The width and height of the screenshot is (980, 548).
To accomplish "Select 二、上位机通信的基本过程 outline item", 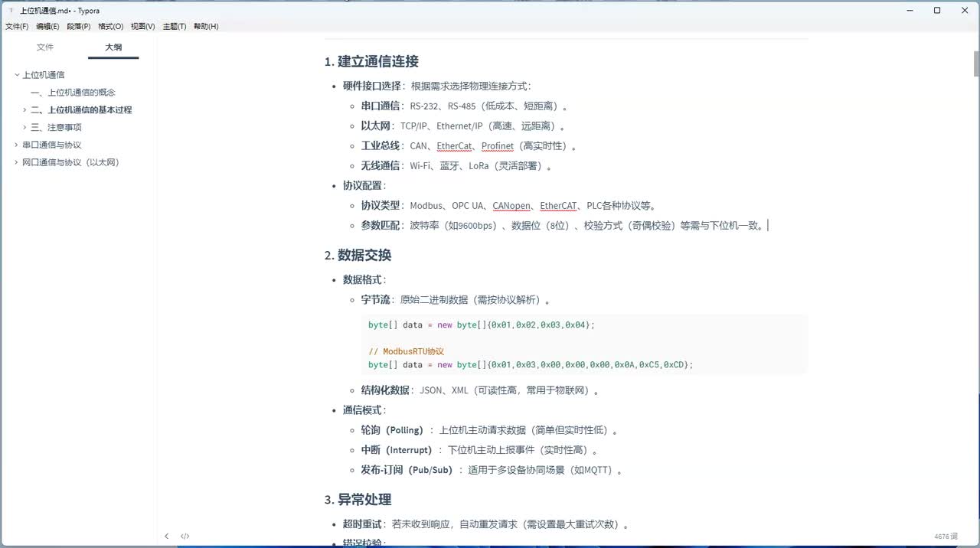I will [81, 110].
